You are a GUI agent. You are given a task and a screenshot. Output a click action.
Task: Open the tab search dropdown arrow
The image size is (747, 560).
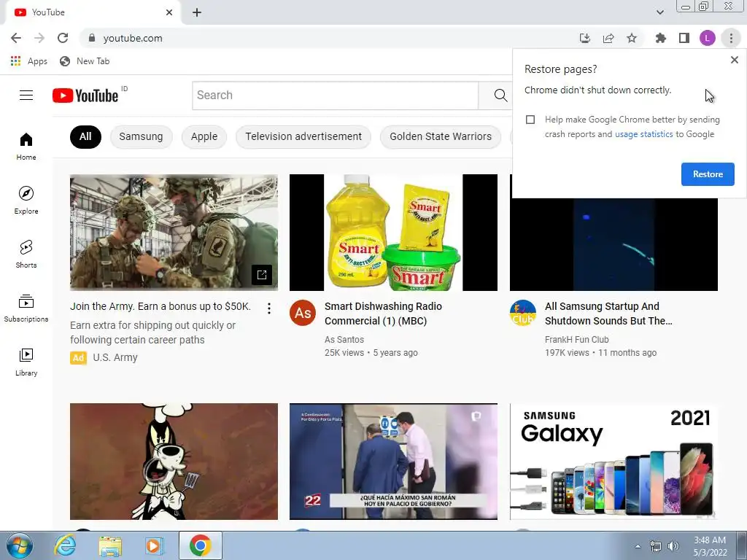(x=659, y=12)
